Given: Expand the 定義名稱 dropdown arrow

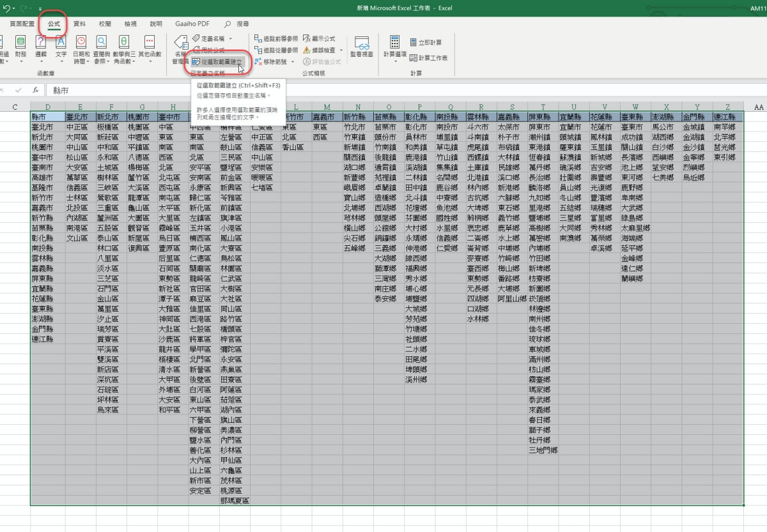Looking at the screenshot, I should [x=230, y=39].
